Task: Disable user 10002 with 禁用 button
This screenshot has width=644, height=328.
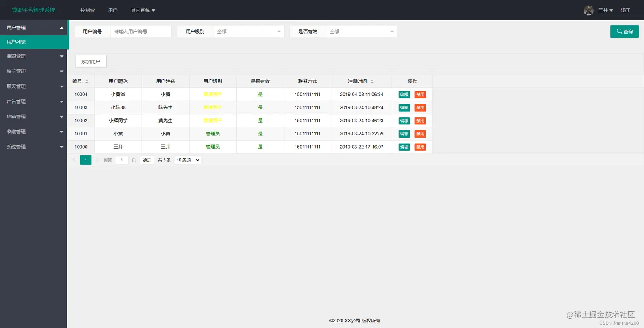Action: [420, 121]
